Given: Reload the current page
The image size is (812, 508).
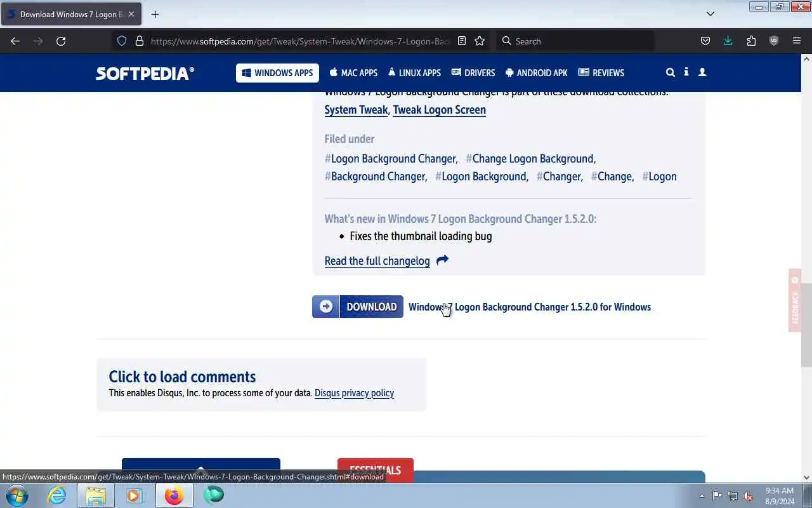Looking at the screenshot, I should pos(61,41).
